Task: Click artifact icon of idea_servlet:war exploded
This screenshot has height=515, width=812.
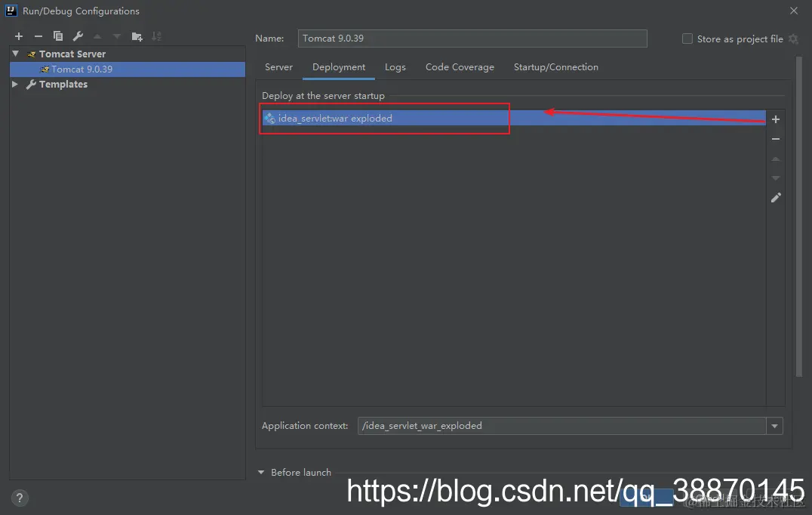Action: [269, 118]
